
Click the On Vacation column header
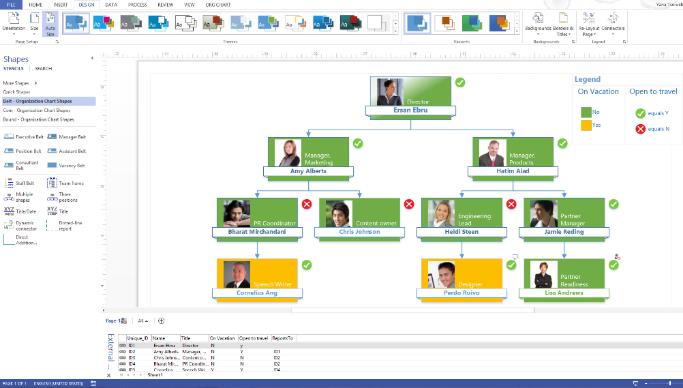point(223,338)
